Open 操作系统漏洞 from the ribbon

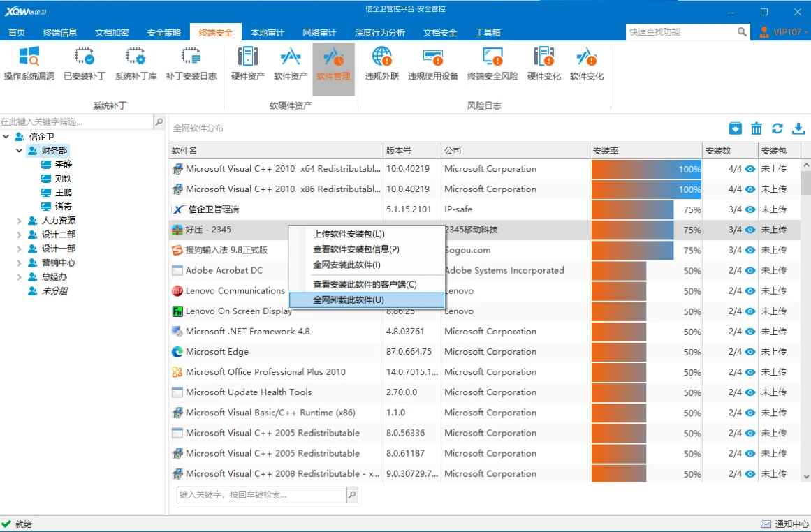(x=29, y=63)
